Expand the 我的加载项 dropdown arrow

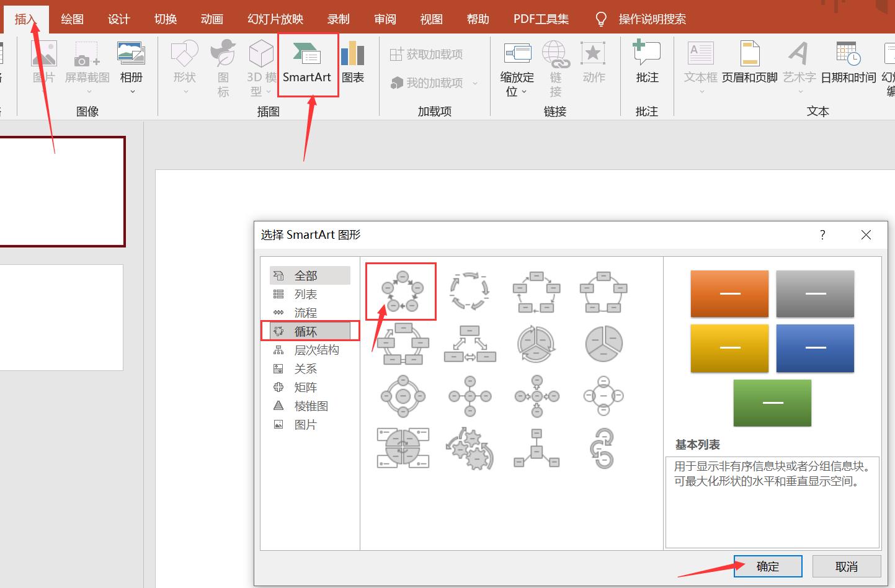[475, 83]
